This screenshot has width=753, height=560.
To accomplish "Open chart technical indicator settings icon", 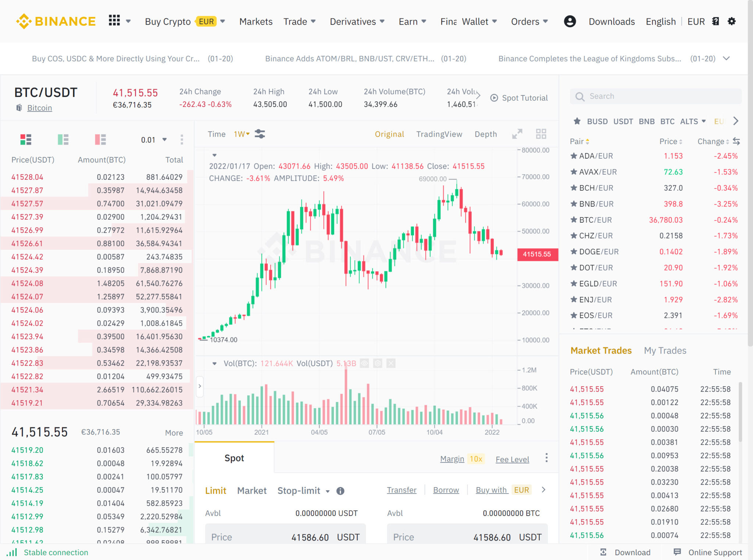I will click(260, 134).
